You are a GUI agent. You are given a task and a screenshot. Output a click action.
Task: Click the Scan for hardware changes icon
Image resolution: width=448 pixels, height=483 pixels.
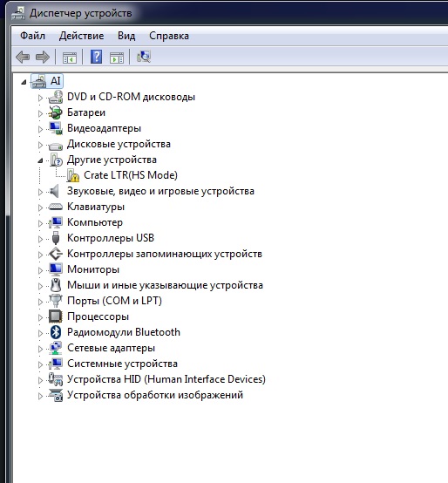coord(144,57)
